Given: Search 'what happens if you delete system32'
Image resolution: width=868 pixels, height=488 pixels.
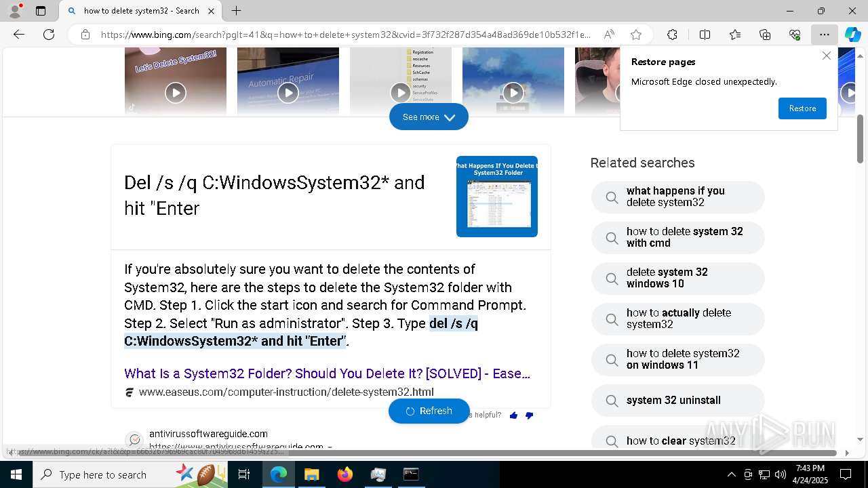Looking at the screenshot, I should point(678,197).
